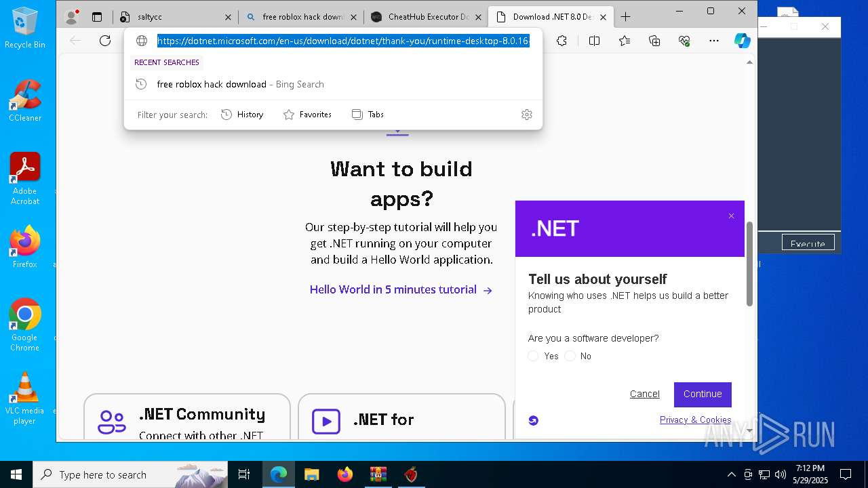Open the Copilot sidebar icon
The image size is (868, 488).
click(x=743, y=41)
